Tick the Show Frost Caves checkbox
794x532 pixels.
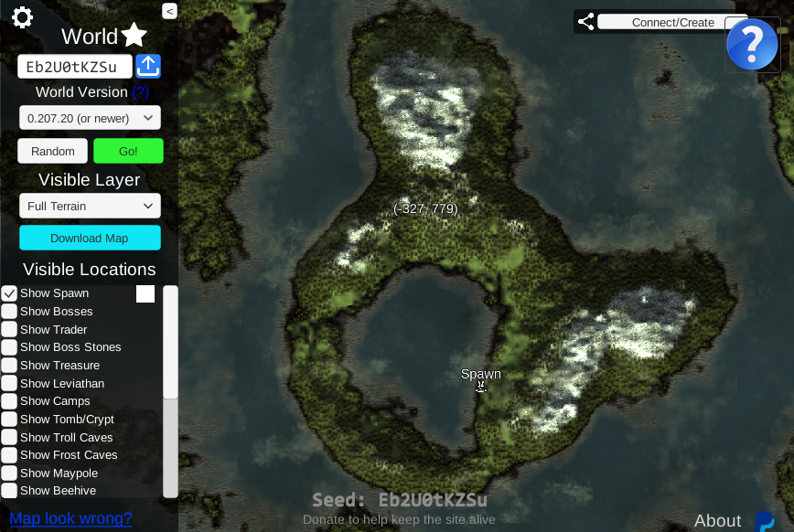(9, 455)
